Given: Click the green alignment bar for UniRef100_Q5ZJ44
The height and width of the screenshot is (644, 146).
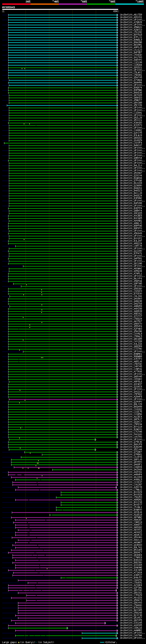Looking at the screenshot, I should point(52,450).
